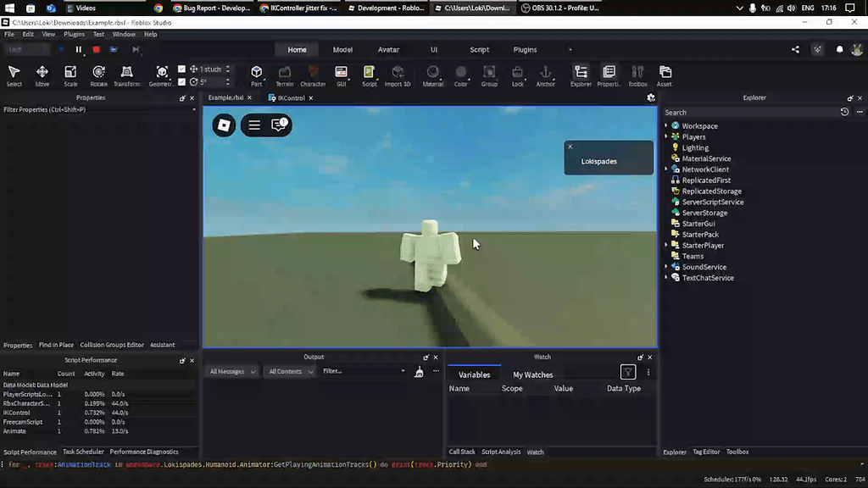868x488 pixels.
Task: Open the Toolbox button in ribbon
Action: [x=637, y=75]
